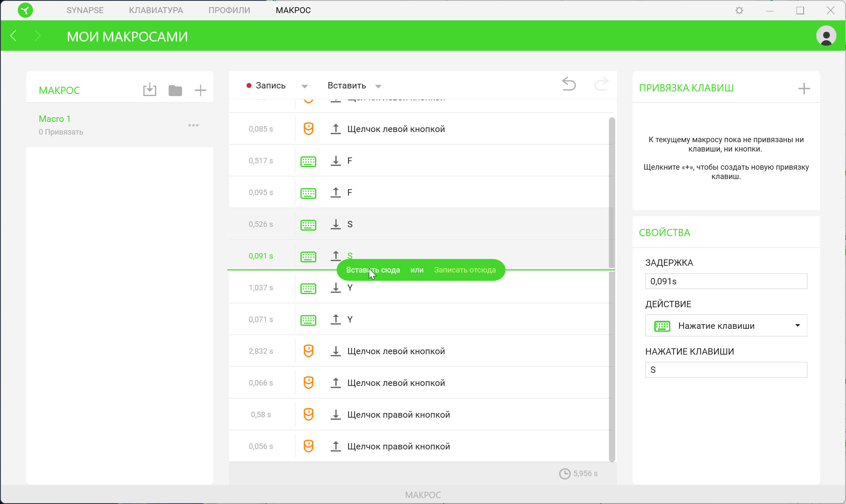Click the Записать отсюда link
Viewport: 846px width, 504px height.
(464, 270)
